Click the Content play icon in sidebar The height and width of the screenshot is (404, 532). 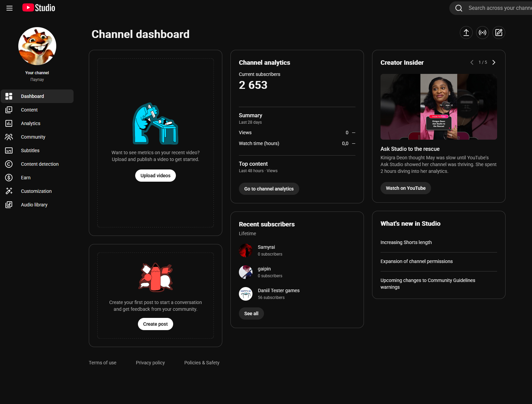point(9,110)
